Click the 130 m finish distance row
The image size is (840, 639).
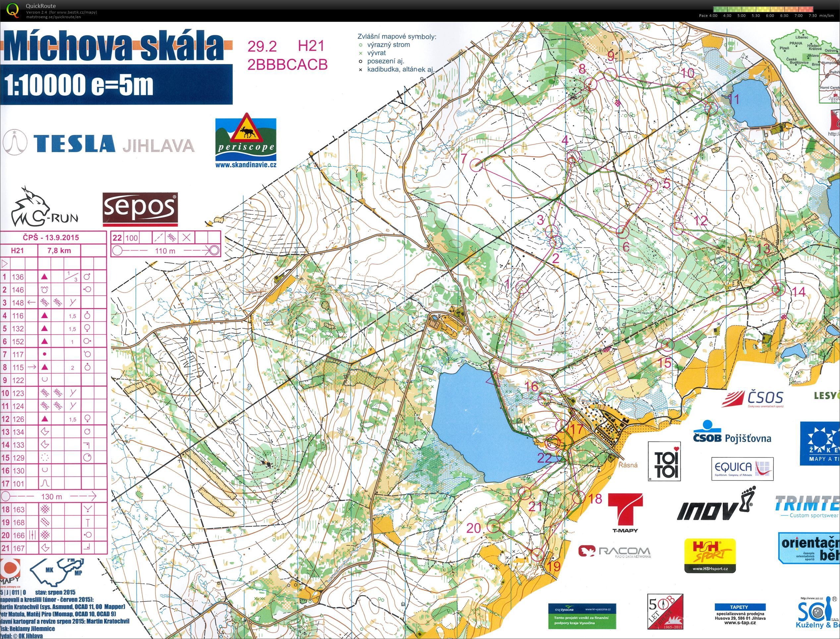53,496
